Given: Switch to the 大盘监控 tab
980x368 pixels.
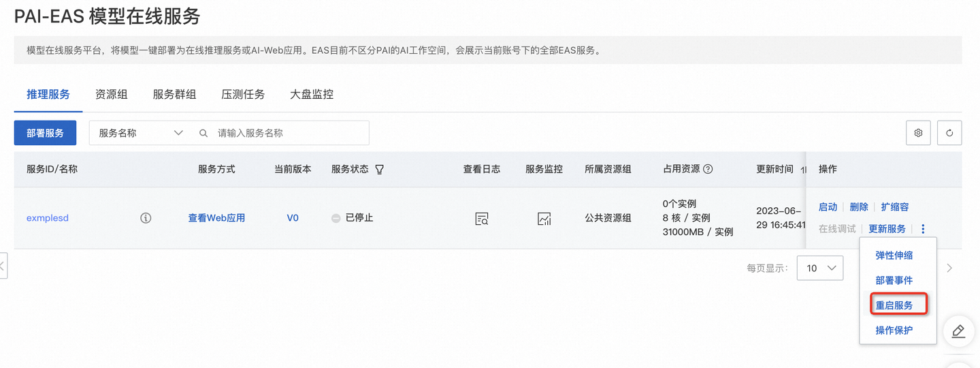Looking at the screenshot, I should pyautogui.click(x=312, y=95).
